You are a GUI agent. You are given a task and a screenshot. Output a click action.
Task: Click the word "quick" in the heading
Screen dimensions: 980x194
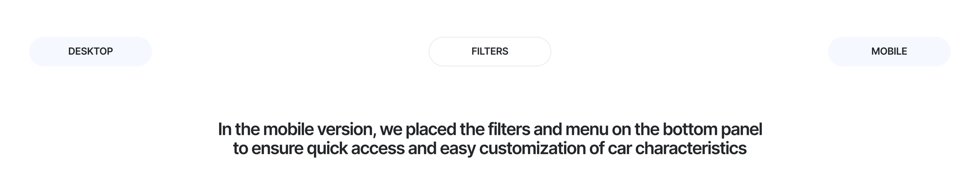click(x=327, y=149)
